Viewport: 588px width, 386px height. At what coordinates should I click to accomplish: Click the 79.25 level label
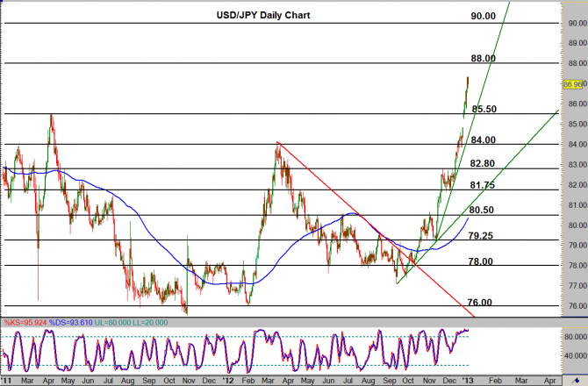coord(481,236)
